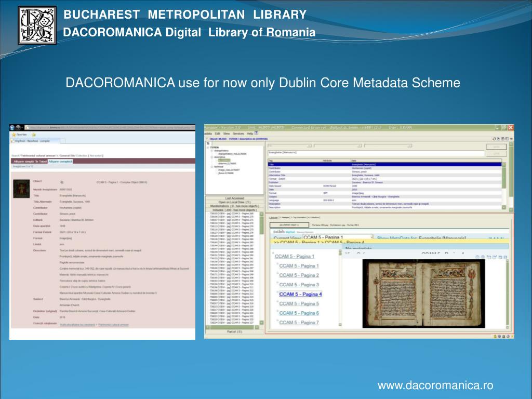
Task: Click the upper button right of dropdowns
Action: tap(496, 147)
